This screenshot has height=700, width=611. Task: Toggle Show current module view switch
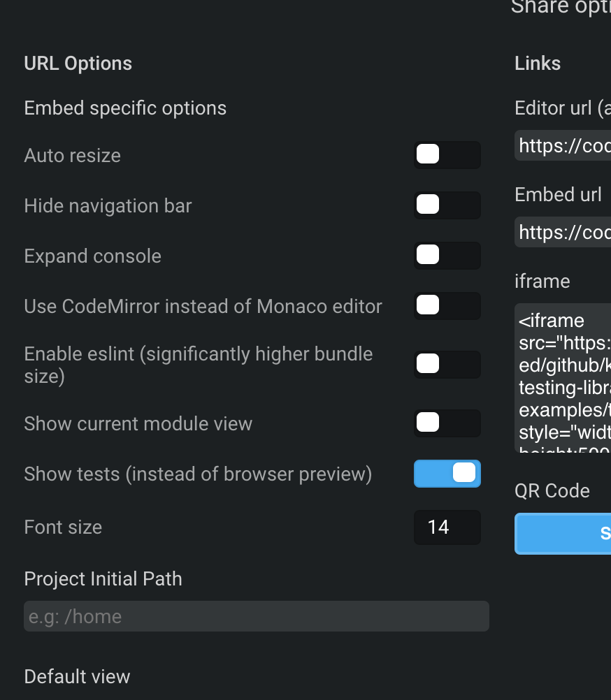[x=447, y=423]
